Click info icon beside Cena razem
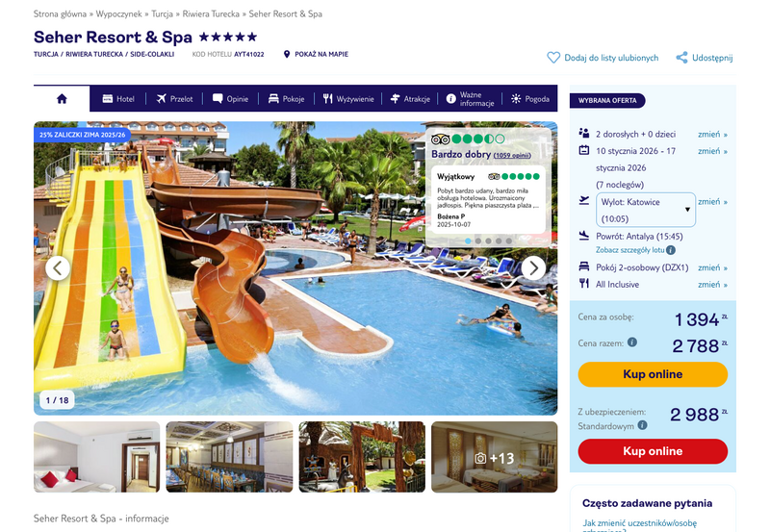This screenshot has height=532, width=770. [x=632, y=342]
